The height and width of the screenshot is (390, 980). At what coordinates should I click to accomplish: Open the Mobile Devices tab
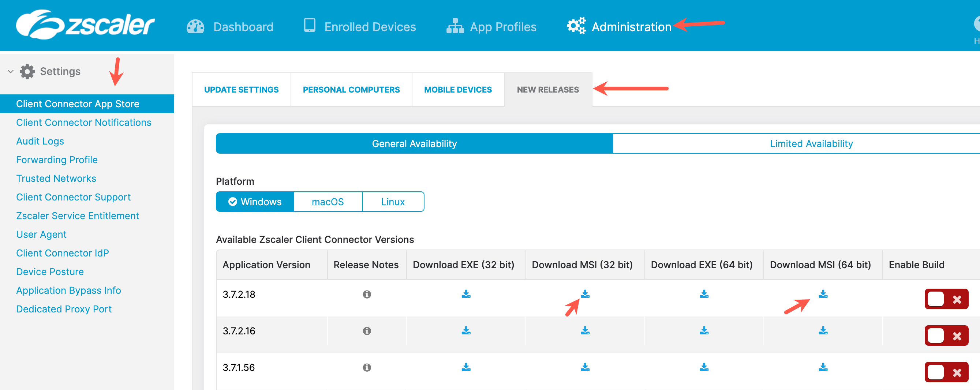(458, 89)
